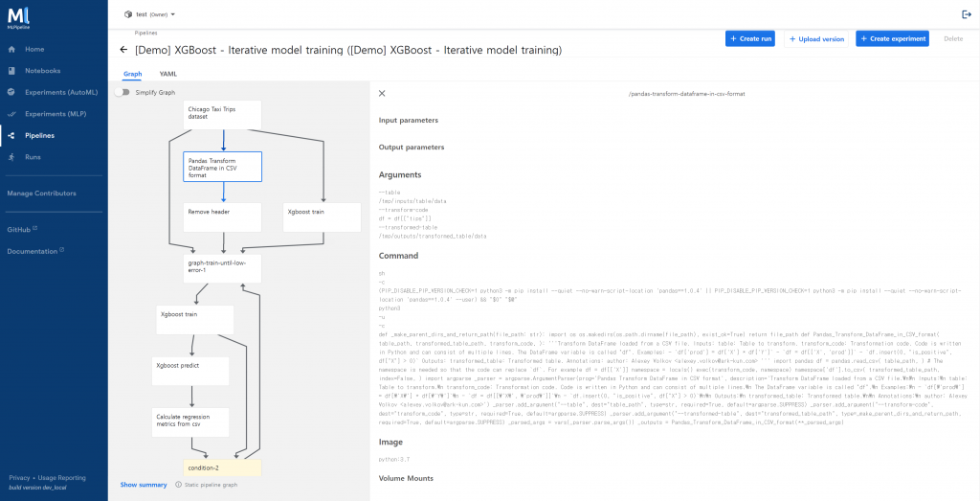Click the Experiments (AutoML) icon
This screenshot has height=501, width=980.
tap(11, 93)
